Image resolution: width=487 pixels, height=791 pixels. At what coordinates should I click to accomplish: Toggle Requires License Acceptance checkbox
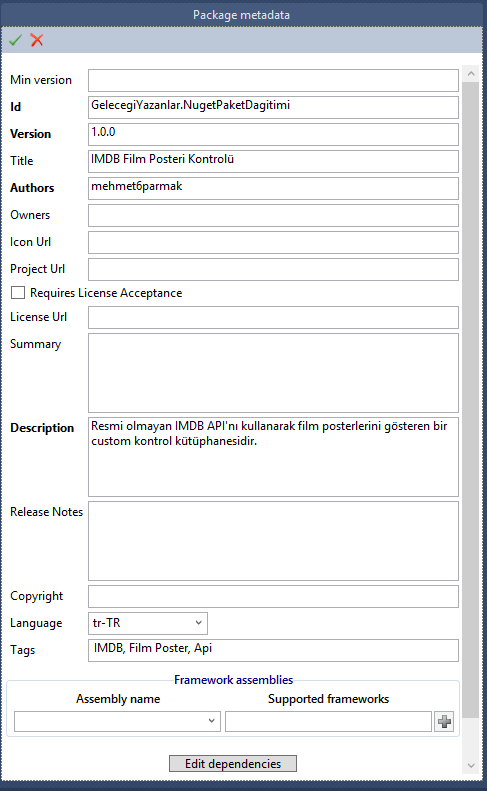(18, 293)
